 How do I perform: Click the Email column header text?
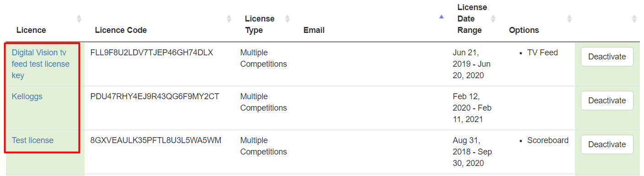[314, 30]
